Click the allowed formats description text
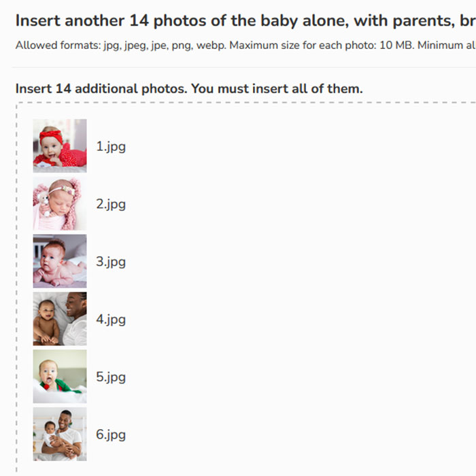Screen dimensions: 476x476 (x=245, y=46)
